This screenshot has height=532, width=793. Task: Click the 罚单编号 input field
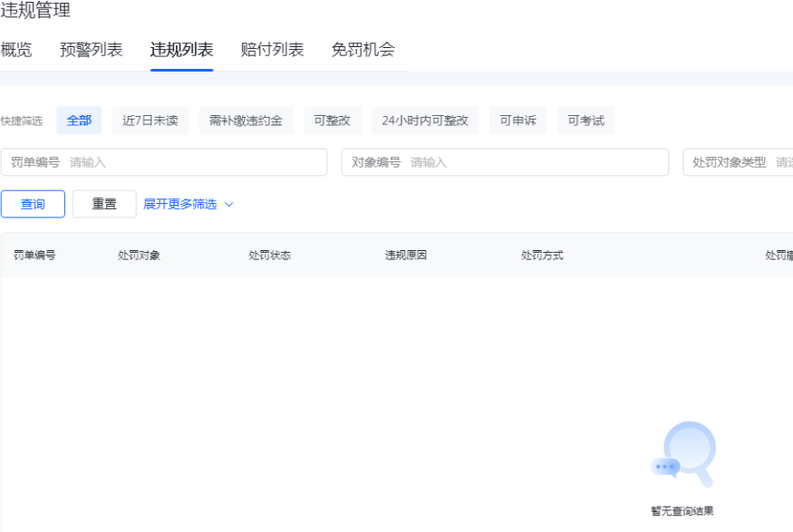coord(195,162)
